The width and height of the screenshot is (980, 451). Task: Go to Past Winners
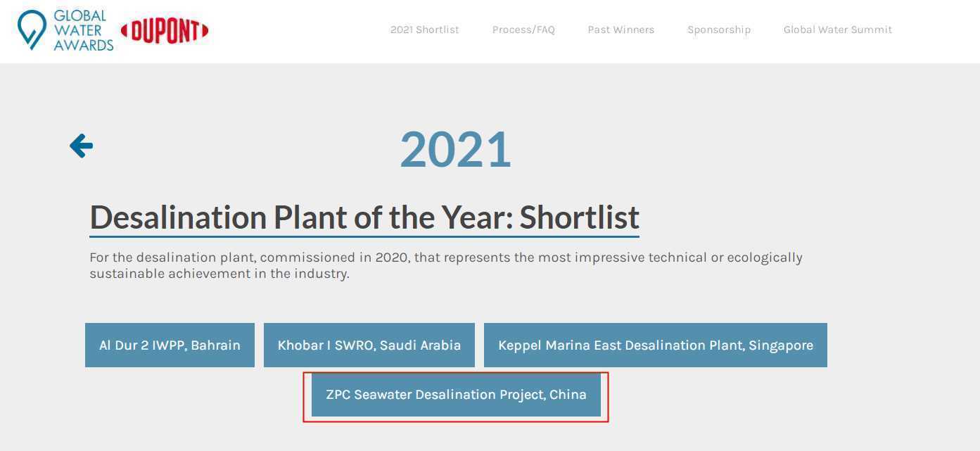tap(621, 30)
